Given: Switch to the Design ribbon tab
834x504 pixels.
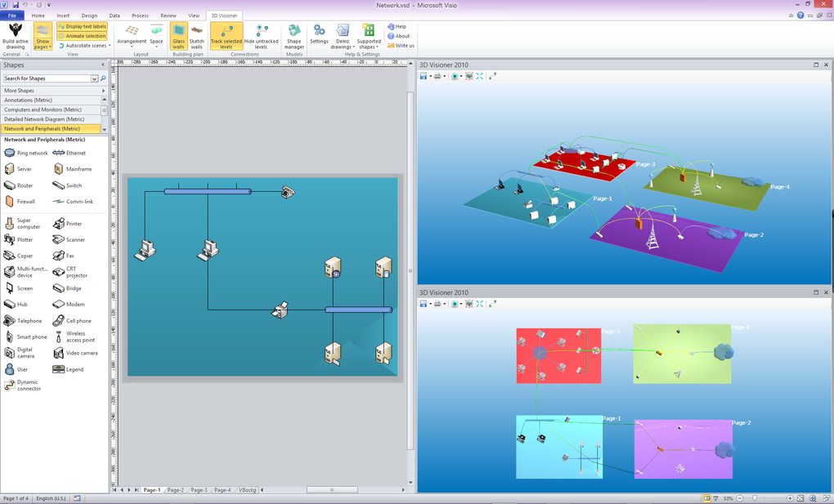Looking at the screenshot, I should pos(89,16).
